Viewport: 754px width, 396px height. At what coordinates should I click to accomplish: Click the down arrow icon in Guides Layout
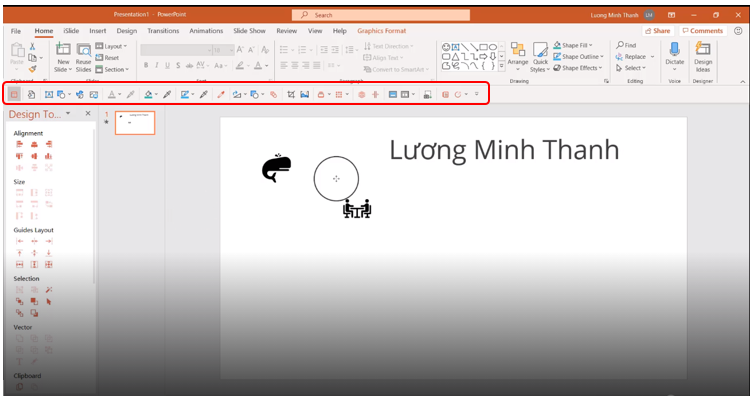click(x=49, y=253)
